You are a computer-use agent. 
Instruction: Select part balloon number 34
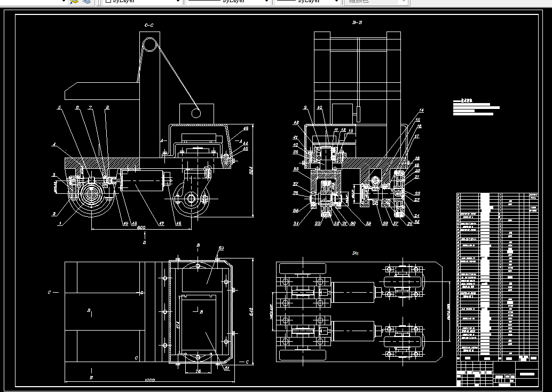coord(296,223)
